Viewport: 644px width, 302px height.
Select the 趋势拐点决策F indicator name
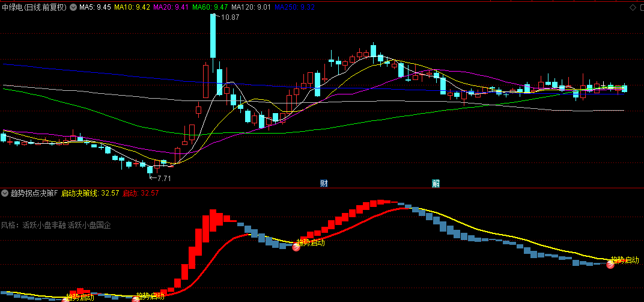(x=34, y=193)
